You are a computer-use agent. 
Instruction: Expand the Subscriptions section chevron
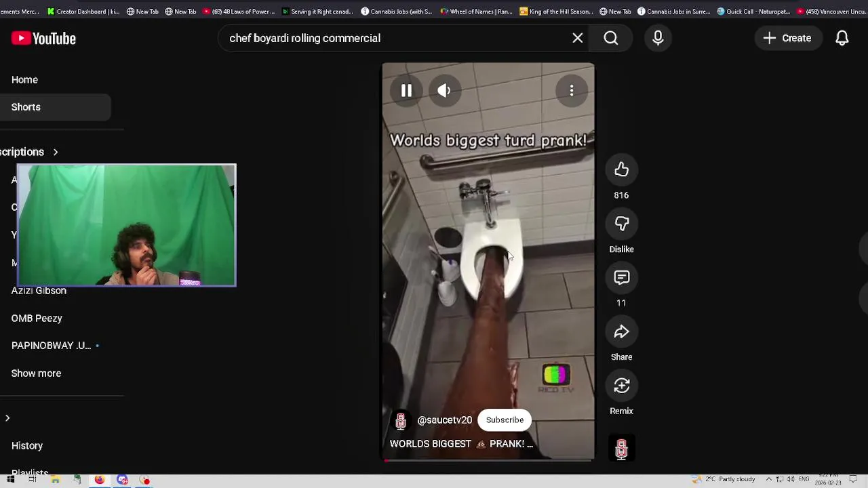(56, 152)
